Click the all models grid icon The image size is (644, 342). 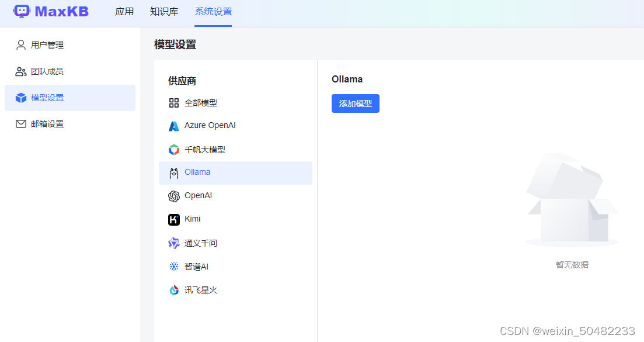tap(174, 103)
